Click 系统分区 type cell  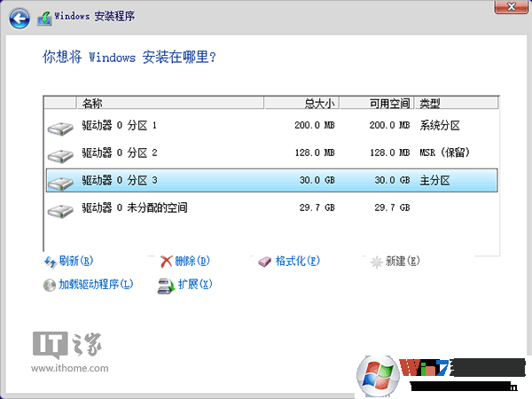click(440, 126)
